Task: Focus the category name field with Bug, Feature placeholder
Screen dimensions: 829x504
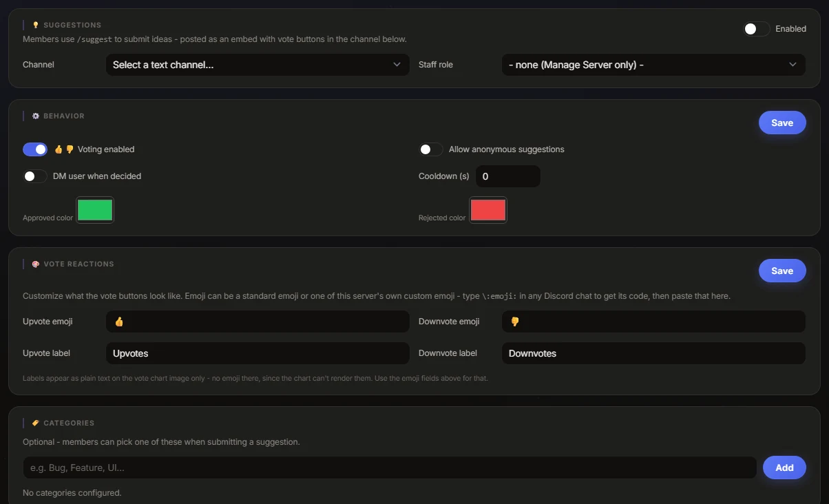Action: (390, 468)
